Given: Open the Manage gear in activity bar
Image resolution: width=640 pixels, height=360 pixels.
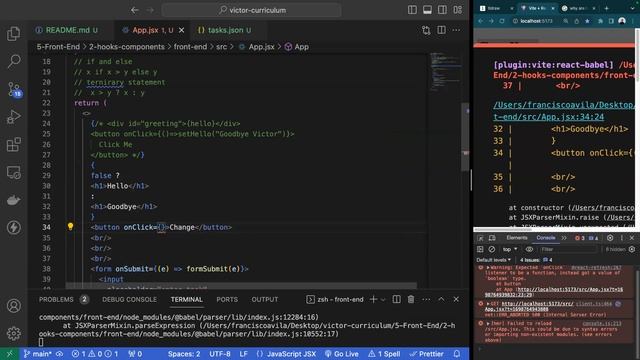Looking at the screenshot, I should (13, 333).
